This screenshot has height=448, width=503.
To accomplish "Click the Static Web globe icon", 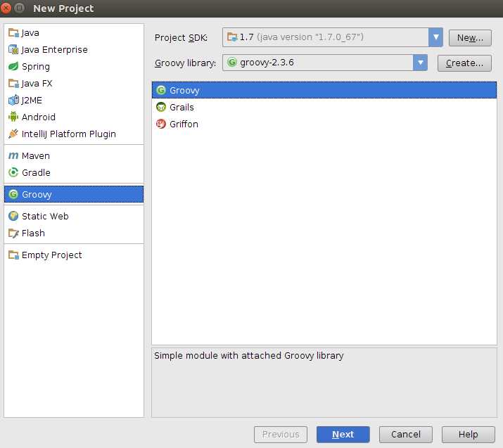I will (x=13, y=216).
